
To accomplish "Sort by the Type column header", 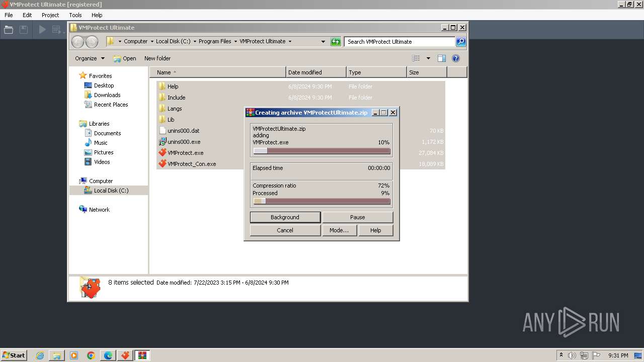I will (376, 72).
